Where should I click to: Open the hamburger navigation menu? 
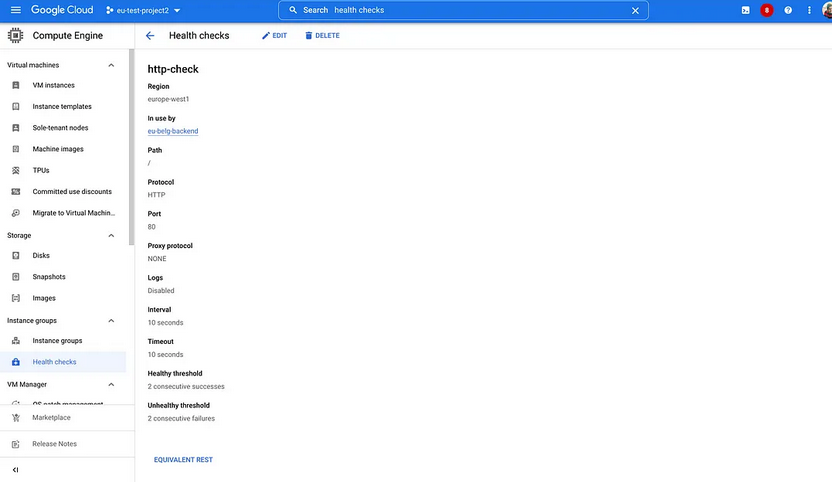click(15, 10)
